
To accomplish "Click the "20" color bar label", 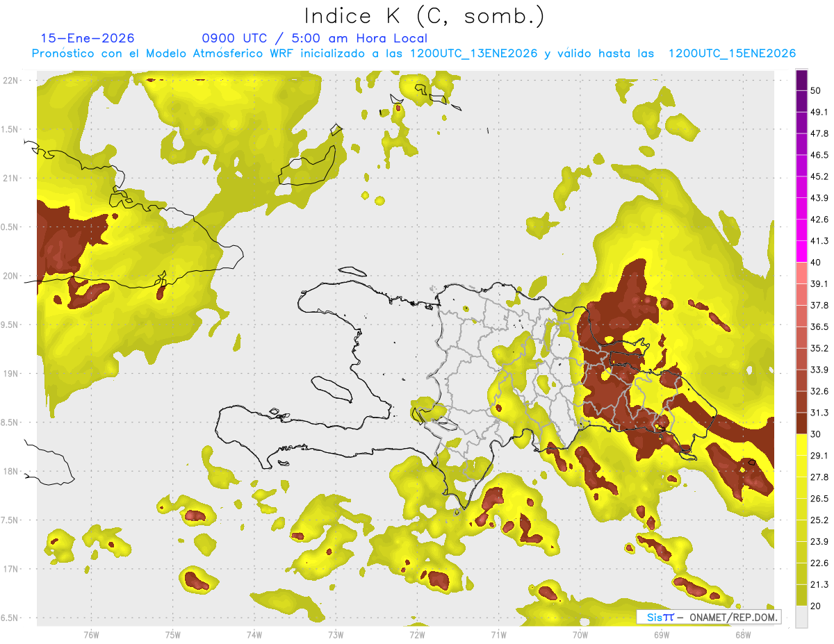I will [x=817, y=606].
